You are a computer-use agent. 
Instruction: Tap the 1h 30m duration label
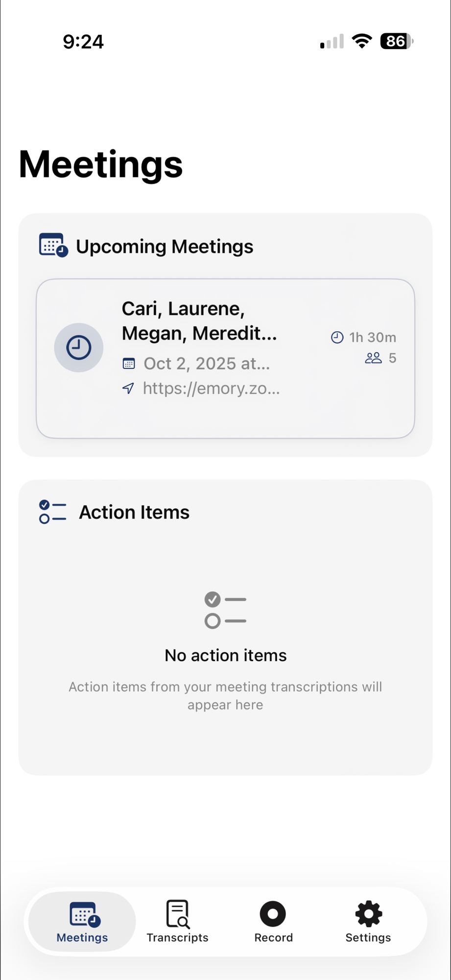pos(372,337)
